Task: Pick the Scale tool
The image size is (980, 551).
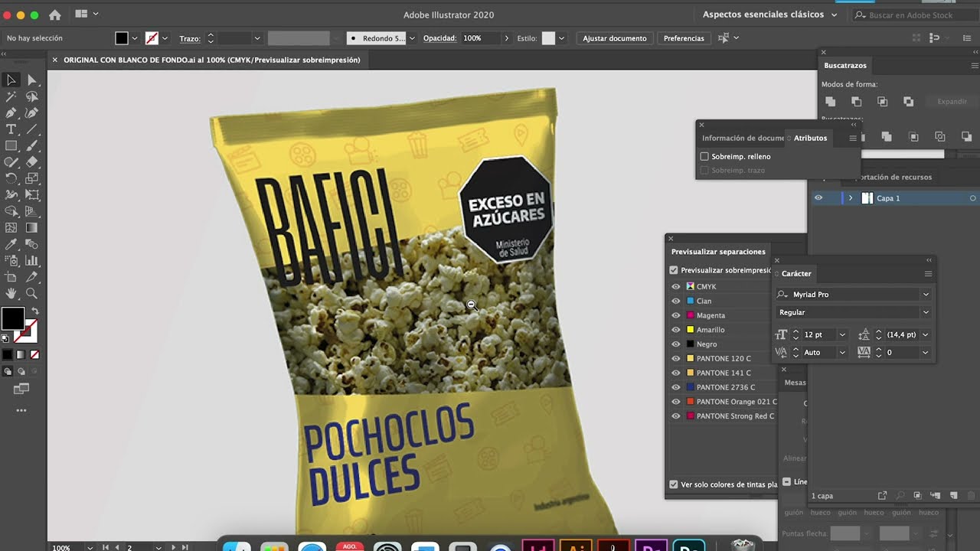Action: pos(32,178)
